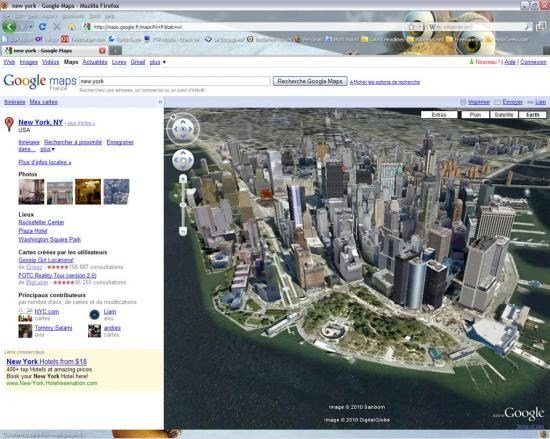
Task: Switch the map to Satellite view
Action: (504, 115)
